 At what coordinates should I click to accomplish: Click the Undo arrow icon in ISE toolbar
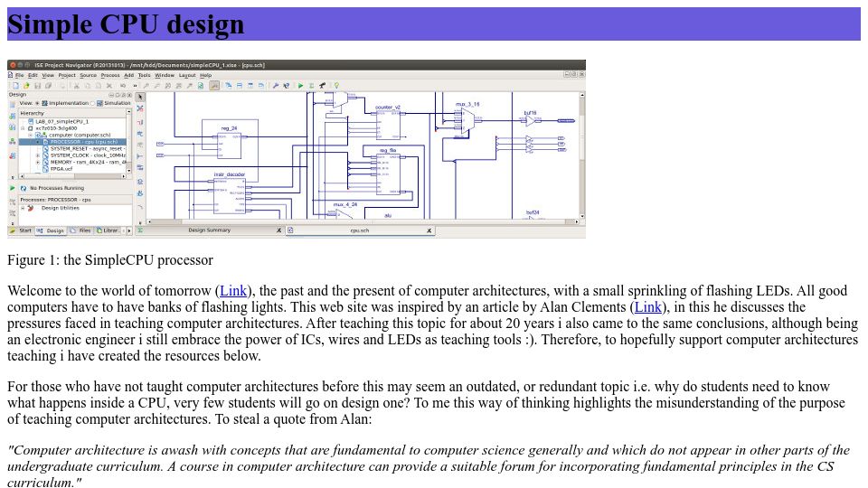pos(123,86)
